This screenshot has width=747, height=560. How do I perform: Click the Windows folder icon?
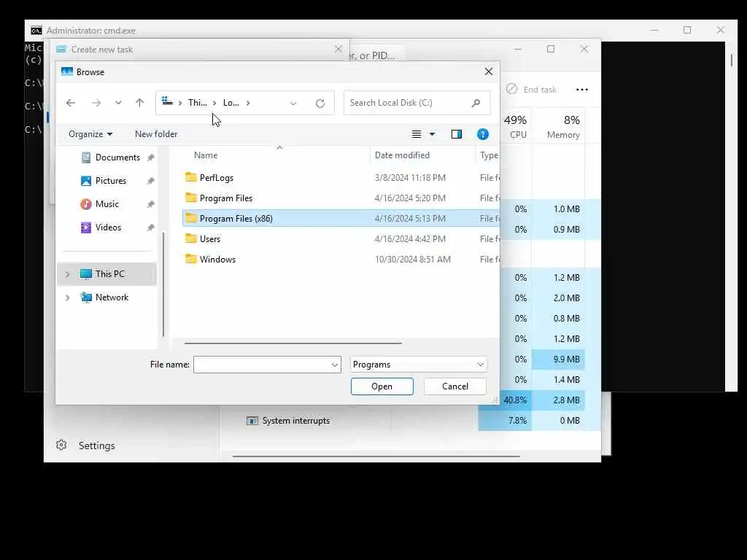tap(191, 259)
